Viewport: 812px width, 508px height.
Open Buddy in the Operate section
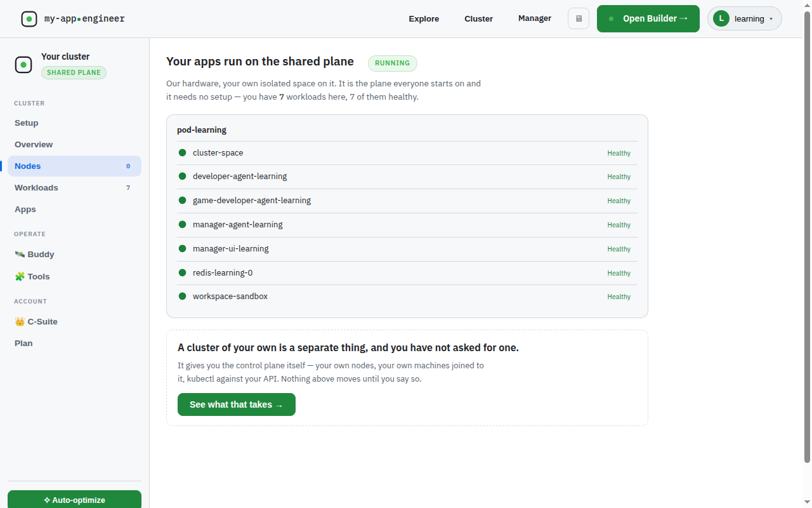(x=74, y=254)
